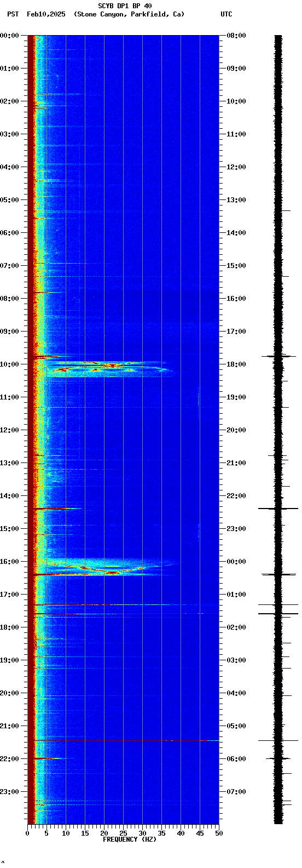This screenshot has height=868, width=302.
Task: Click the UTC axis label "06:00"
Action: click(236, 759)
